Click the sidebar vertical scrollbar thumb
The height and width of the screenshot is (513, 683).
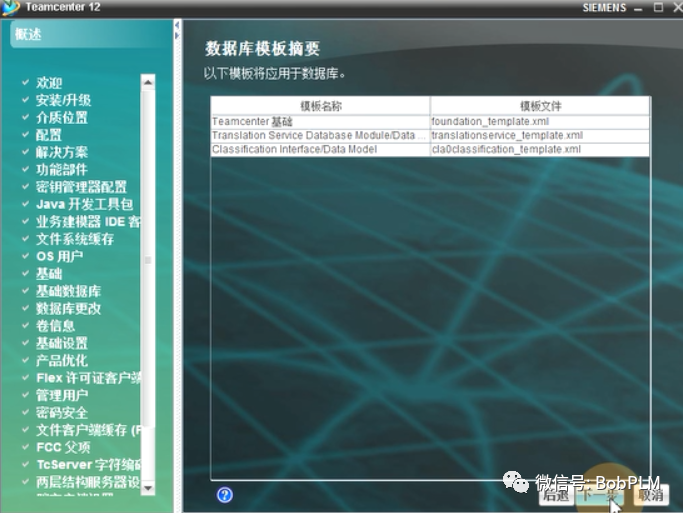(148, 259)
